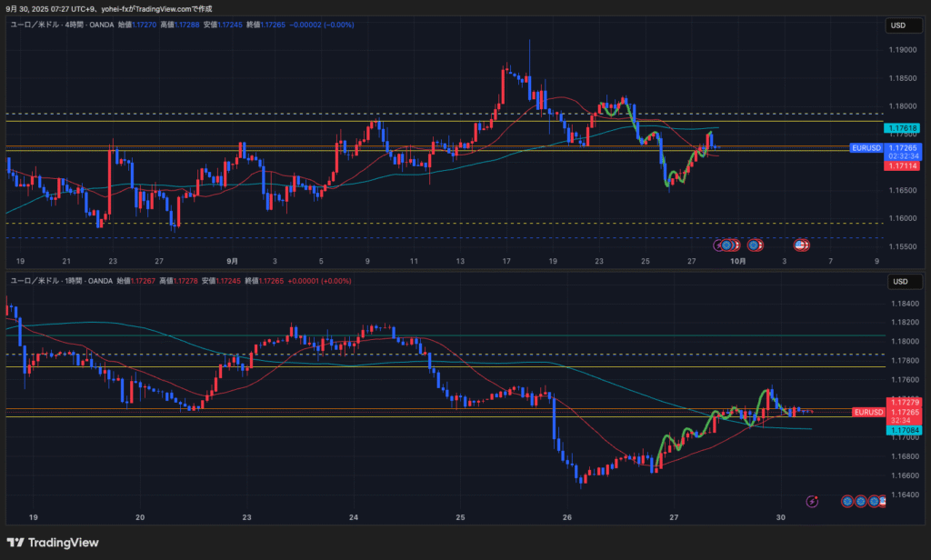
Task: Click the purple lightning icon on 1-hour chart
Action: click(x=812, y=501)
